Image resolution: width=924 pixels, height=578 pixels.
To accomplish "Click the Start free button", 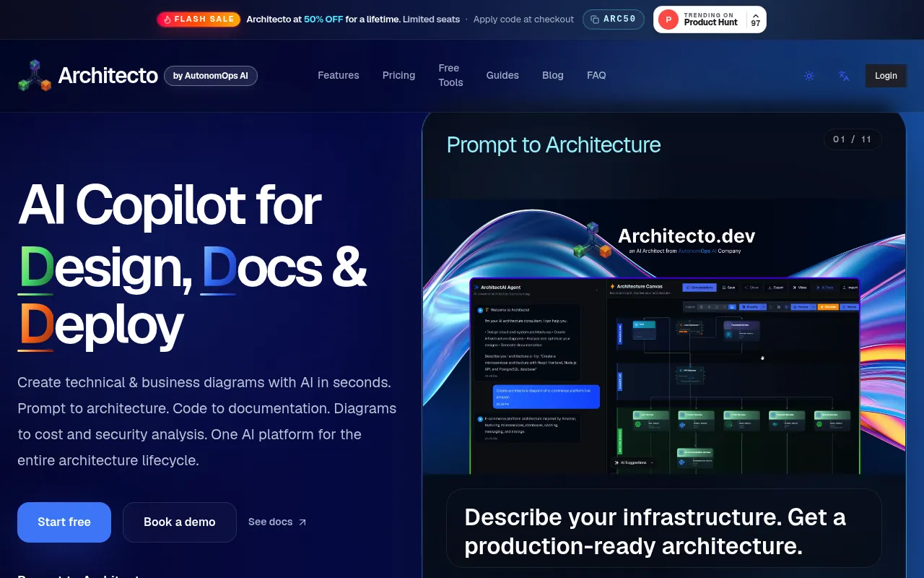I will [x=64, y=522].
